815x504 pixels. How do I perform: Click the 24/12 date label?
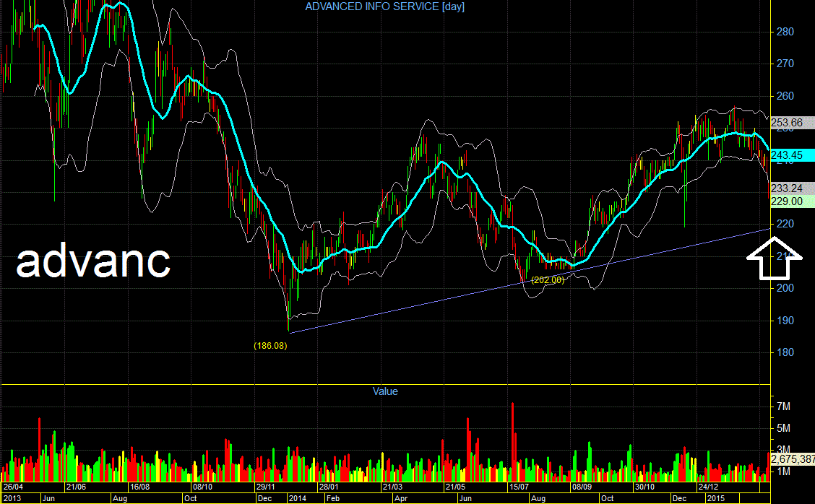click(x=708, y=487)
